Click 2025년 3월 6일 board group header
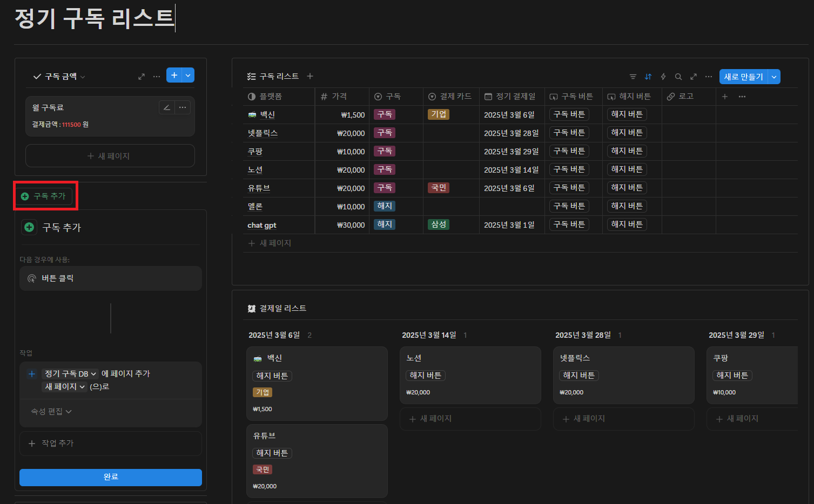Screen dimensions: 814x504 (274, 335)
